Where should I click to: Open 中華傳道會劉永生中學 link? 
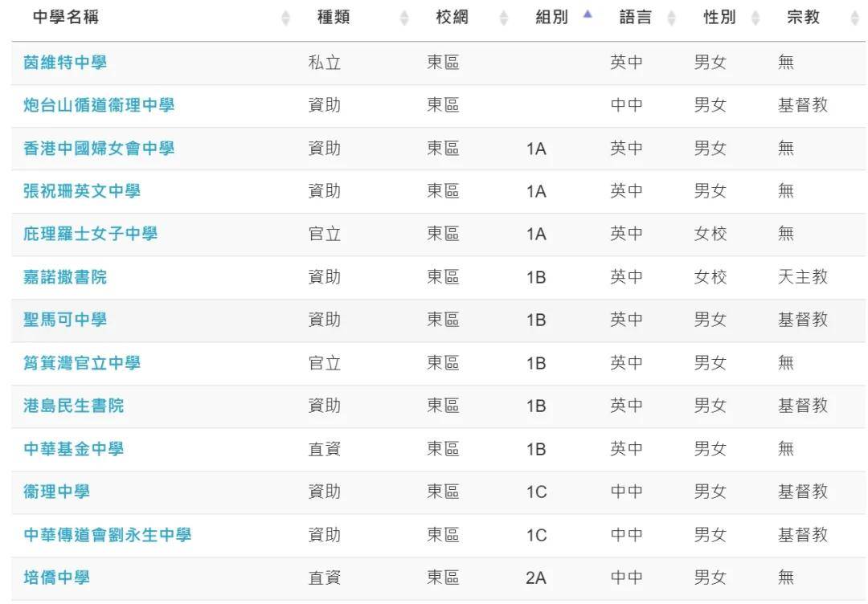pos(108,535)
